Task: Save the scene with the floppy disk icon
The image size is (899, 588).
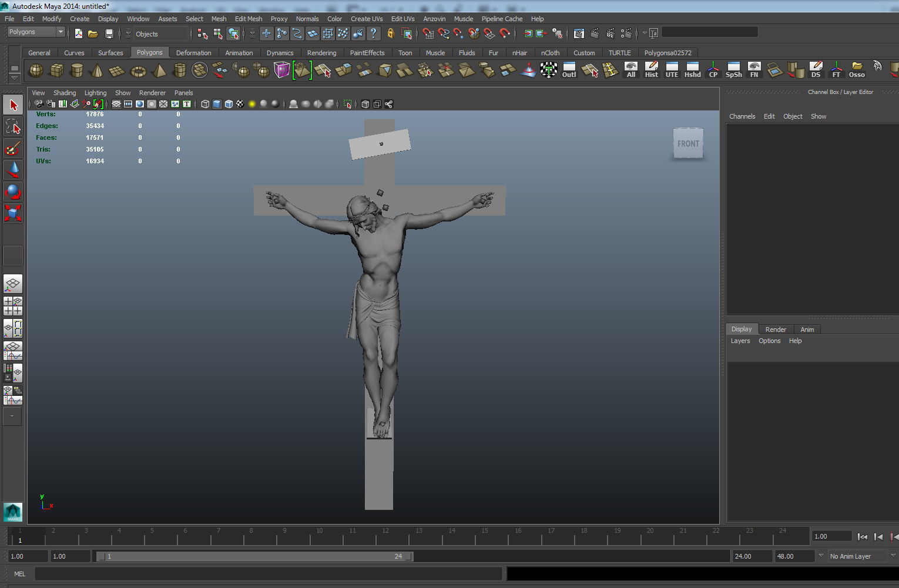Action: point(109,33)
